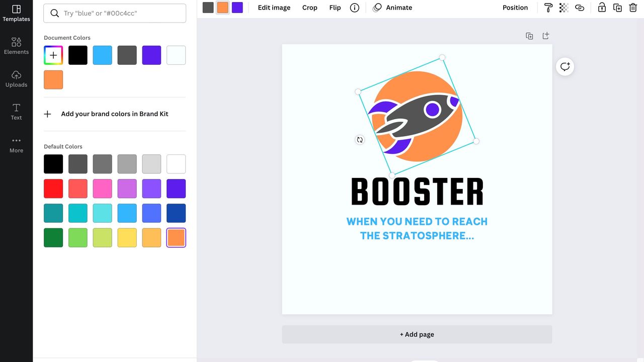Click the copy style paint roller icon
The width and height of the screenshot is (644, 362).
coord(548,8)
